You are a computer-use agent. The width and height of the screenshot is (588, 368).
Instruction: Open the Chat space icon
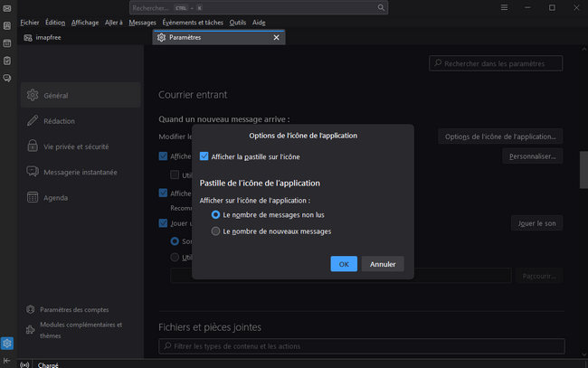(7, 79)
